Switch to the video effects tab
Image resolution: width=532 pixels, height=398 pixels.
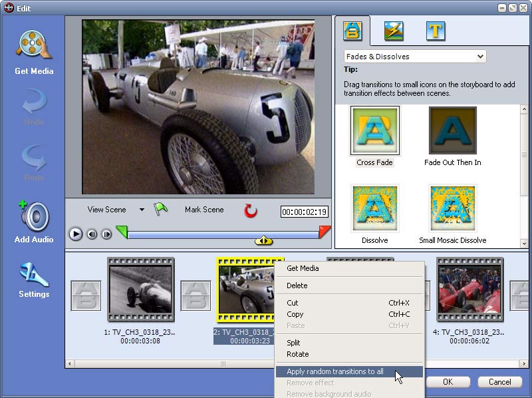coord(394,31)
